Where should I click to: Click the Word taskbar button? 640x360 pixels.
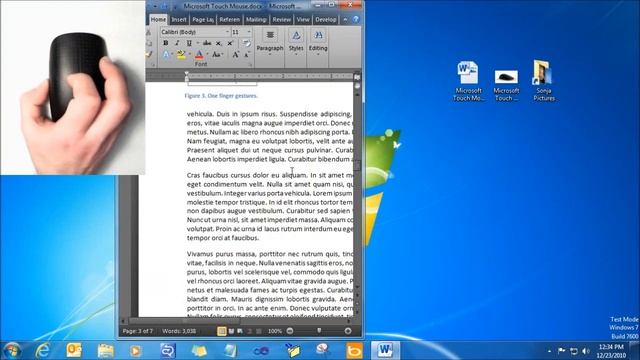[x=385, y=351]
